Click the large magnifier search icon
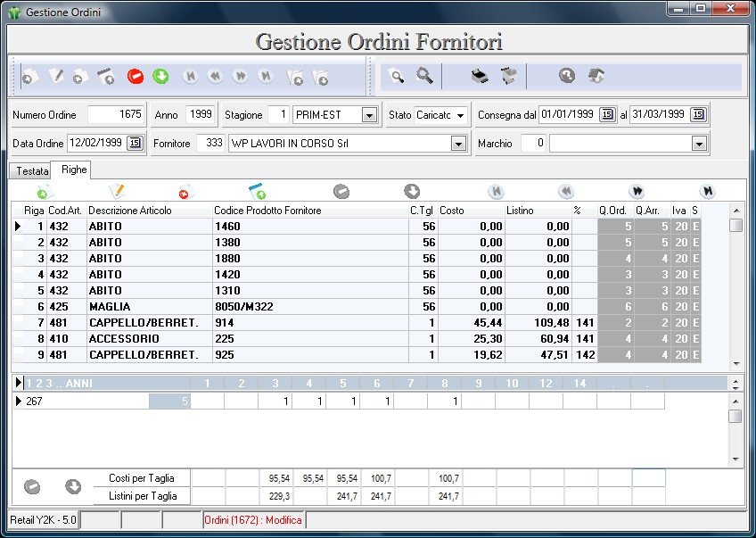Image resolution: width=756 pixels, height=538 pixels. click(424, 77)
